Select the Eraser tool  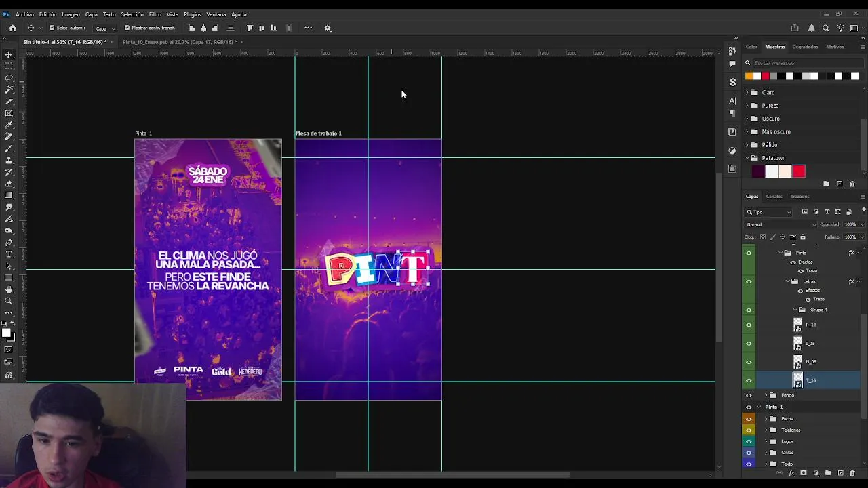(x=9, y=184)
